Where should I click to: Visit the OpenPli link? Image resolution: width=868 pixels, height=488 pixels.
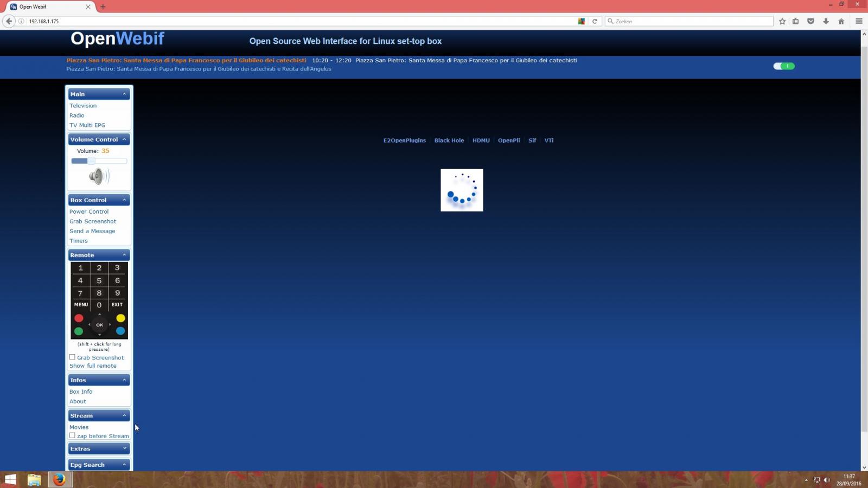(x=509, y=140)
